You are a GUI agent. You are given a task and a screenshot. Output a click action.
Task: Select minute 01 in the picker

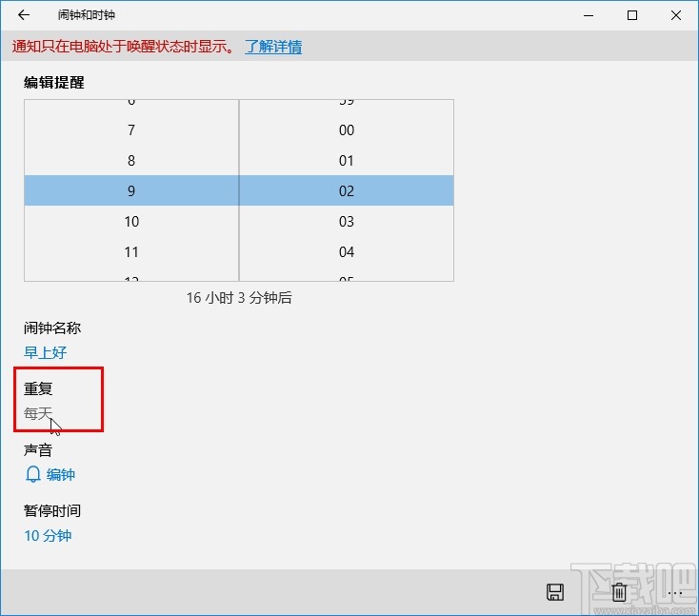pos(347,161)
